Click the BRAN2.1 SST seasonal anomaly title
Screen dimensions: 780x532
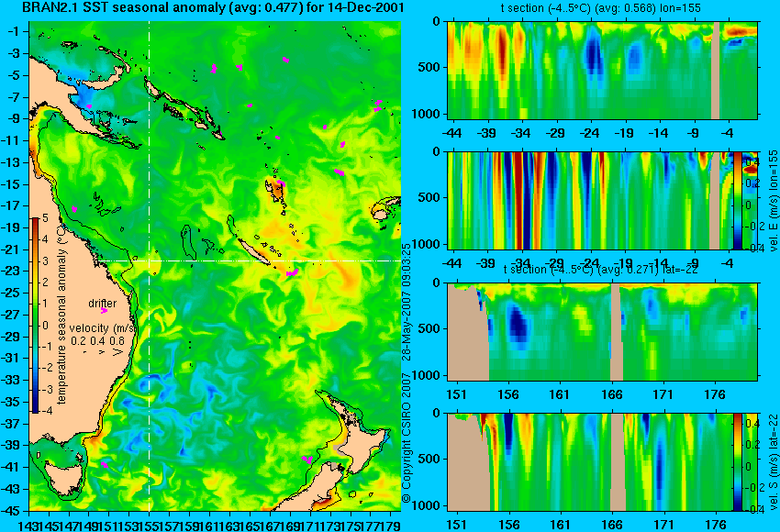click(x=213, y=7)
